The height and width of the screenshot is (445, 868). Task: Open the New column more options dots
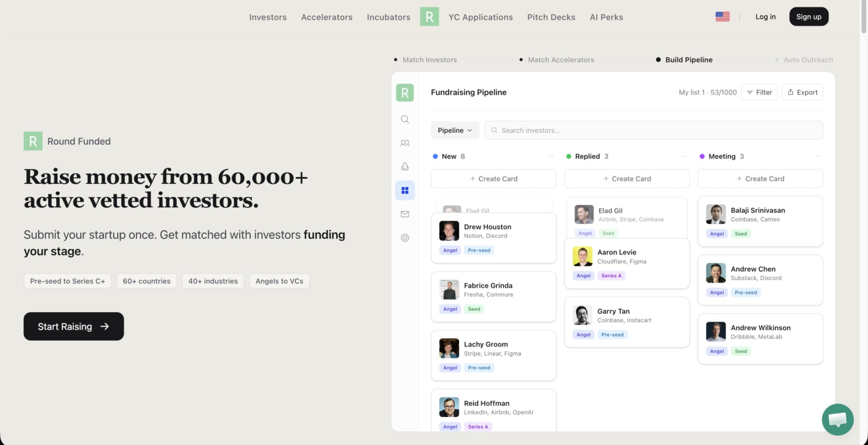[x=551, y=156]
